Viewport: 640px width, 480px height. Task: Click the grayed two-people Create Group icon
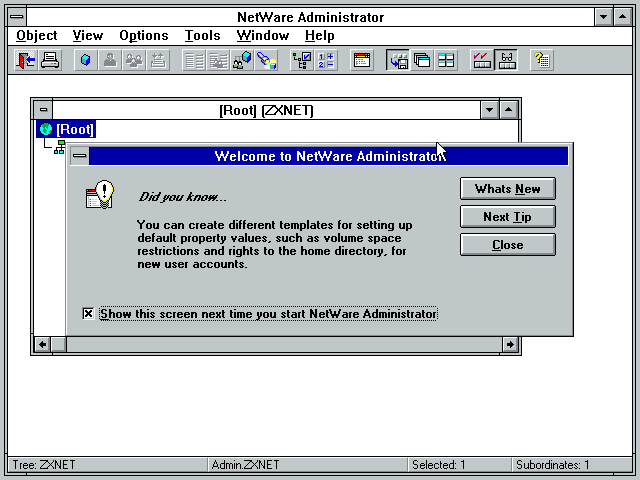point(134,60)
